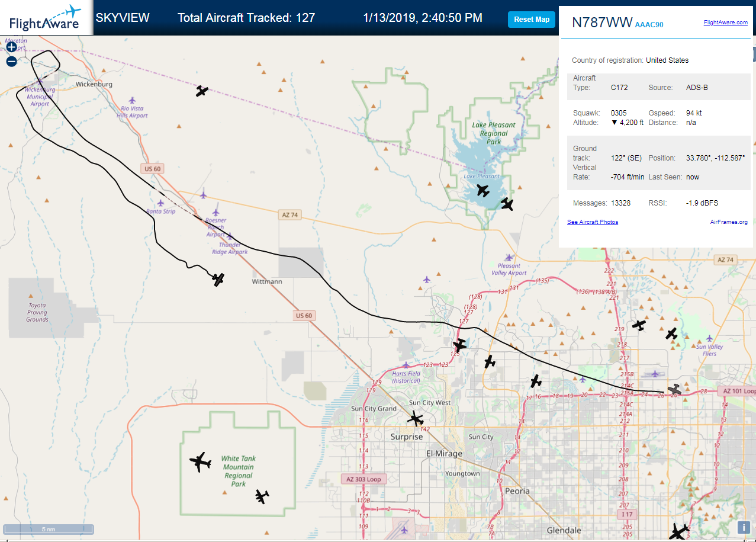The height and width of the screenshot is (542, 756).
Task: Open the FlightAware.com link
Action: tap(725, 23)
